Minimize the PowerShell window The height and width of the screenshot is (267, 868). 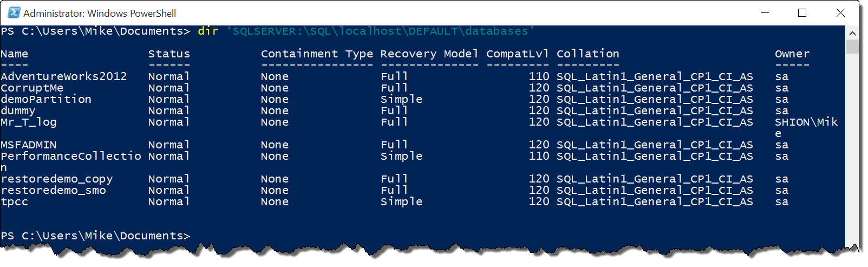point(765,12)
